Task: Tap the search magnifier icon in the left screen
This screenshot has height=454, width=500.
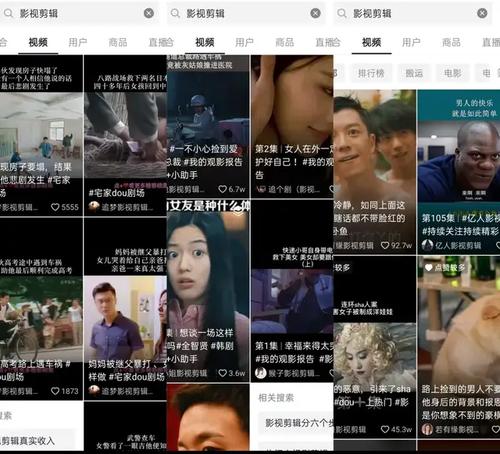Action: tap(9, 14)
